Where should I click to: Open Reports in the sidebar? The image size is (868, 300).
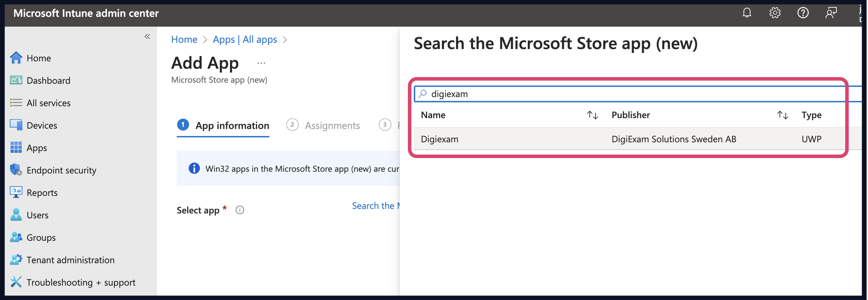pos(42,193)
